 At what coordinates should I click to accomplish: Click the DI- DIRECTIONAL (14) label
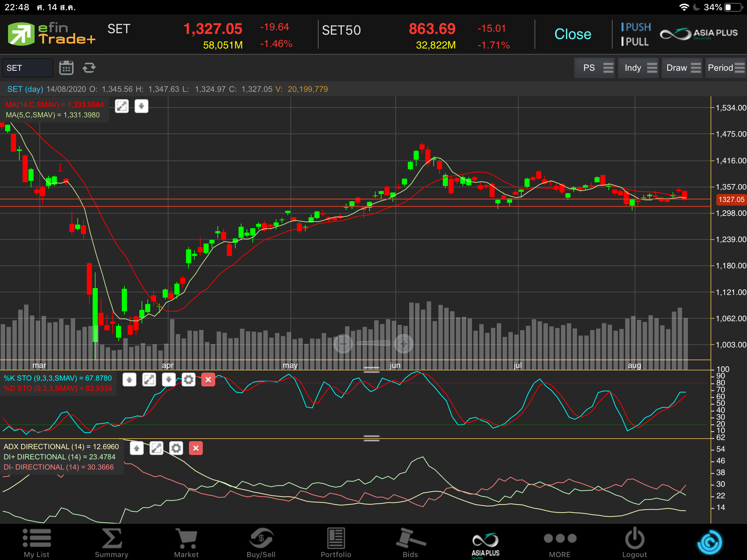click(x=59, y=467)
